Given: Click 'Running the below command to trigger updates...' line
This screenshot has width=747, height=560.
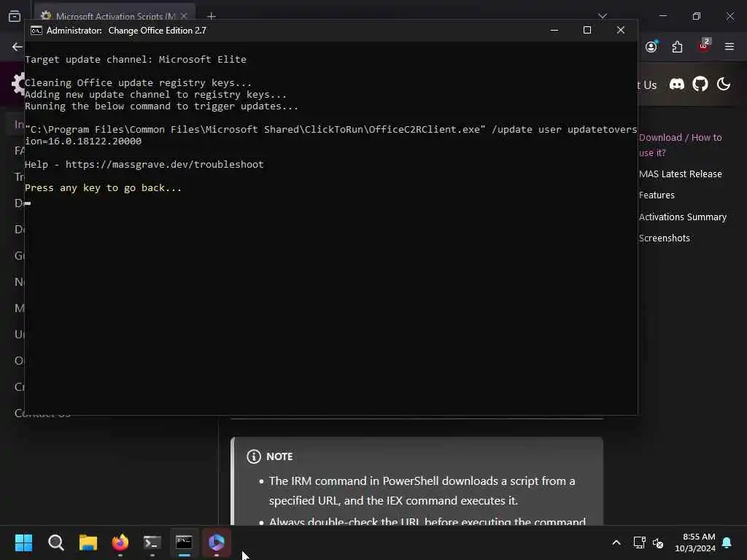Looking at the screenshot, I should click(161, 106).
